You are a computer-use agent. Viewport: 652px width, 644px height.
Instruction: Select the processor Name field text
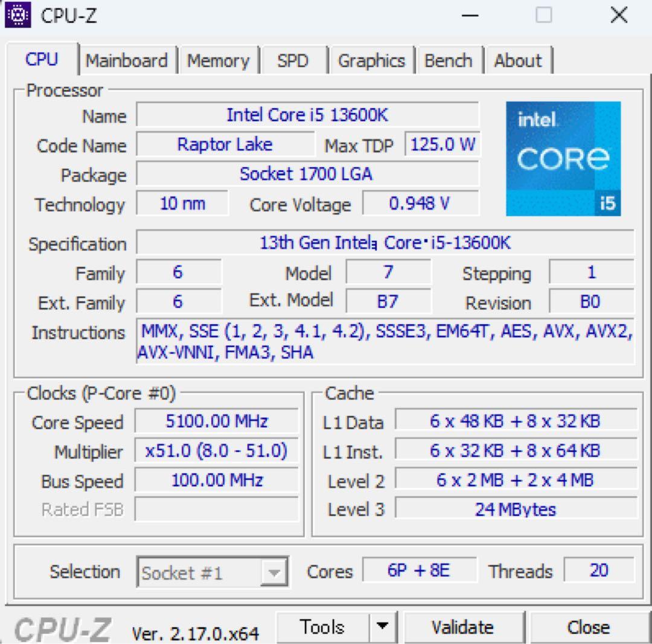(x=308, y=115)
